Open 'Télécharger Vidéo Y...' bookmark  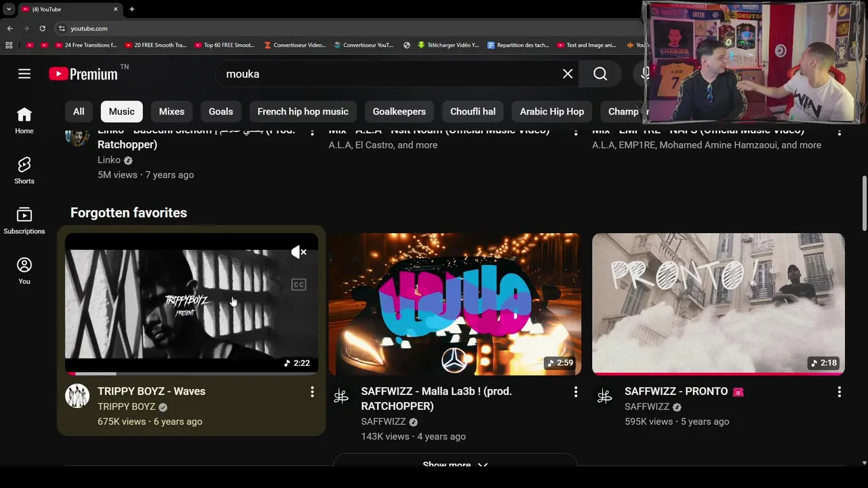(448, 45)
